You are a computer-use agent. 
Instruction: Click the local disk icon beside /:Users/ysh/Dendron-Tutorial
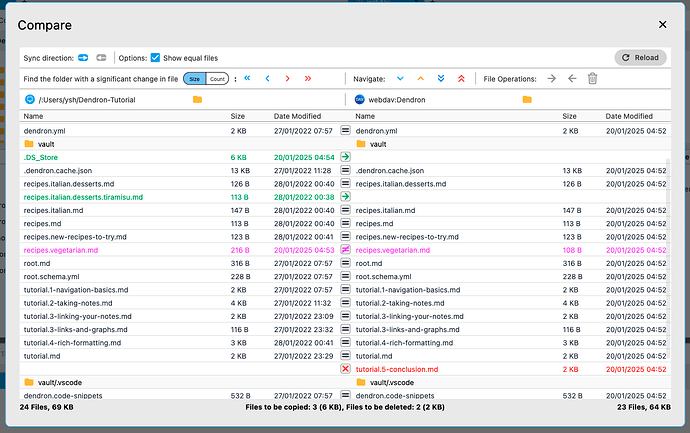coord(29,99)
